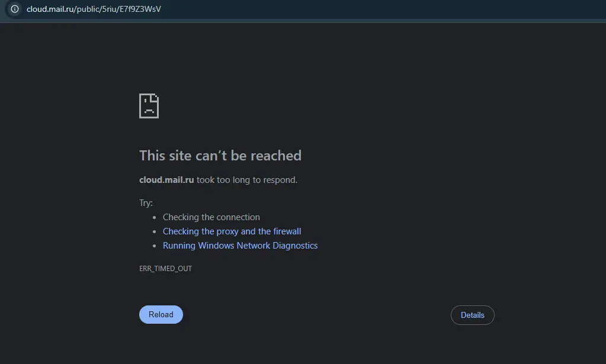Click the site information icon in address bar
Image resolution: width=606 pixels, height=364 pixels.
pos(15,9)
